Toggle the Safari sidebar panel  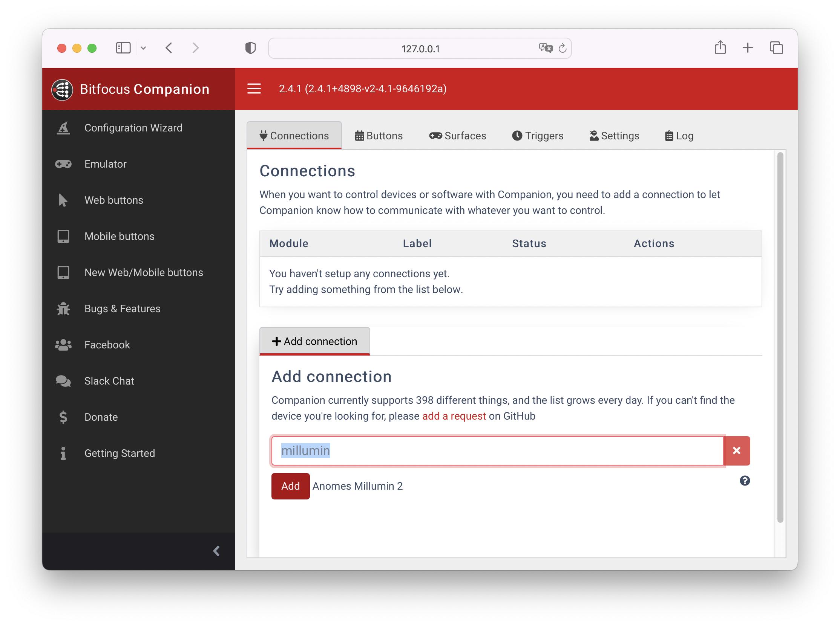click(123, 48)
